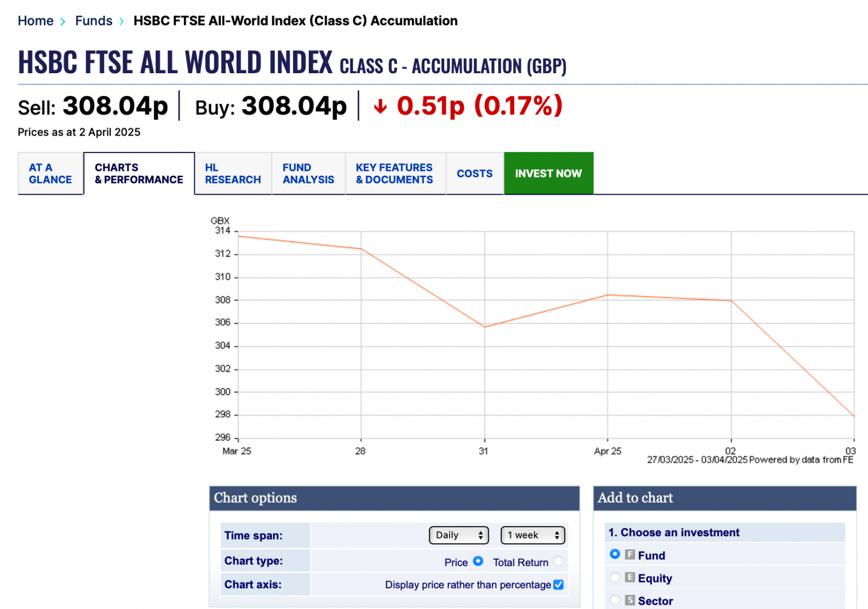Image resolution: width=868 pixels, height=609 pixels.
Task: Select the Equity investment radio button
Action: coord(615,577)
